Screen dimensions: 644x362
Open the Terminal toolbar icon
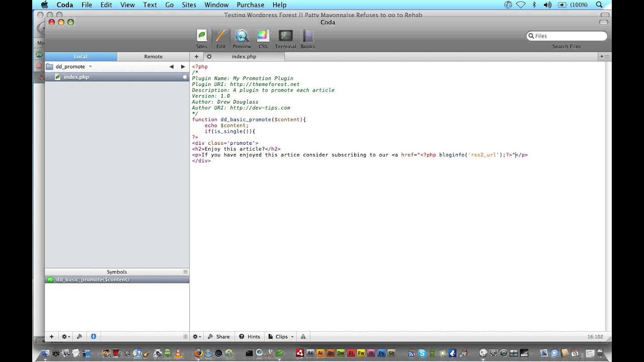(285, 39)
